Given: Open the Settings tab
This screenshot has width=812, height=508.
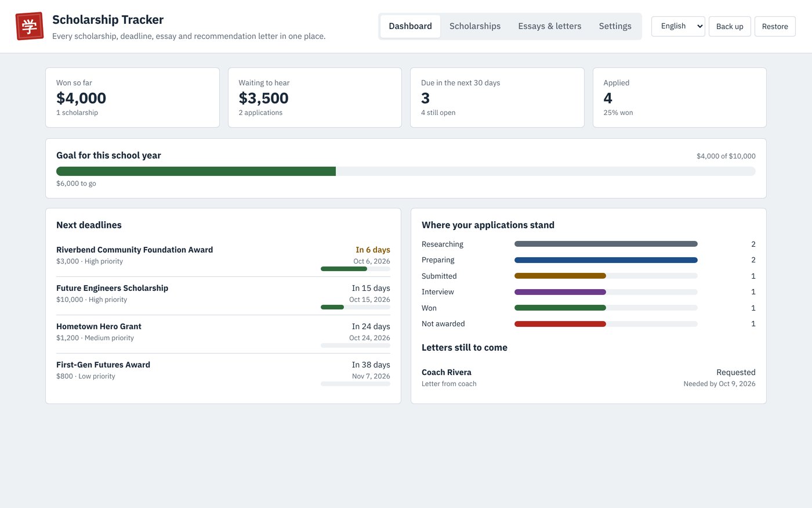Looking at the screenshot, I should [x=615, y=26].
